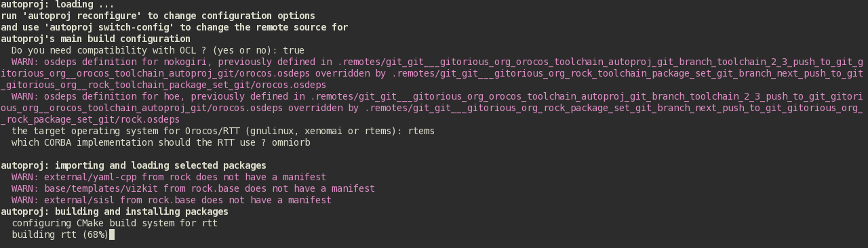This screenshot has height=248, width=868.
Task: Click the 'building rtt (68%)' progress text
Action: 60,235
